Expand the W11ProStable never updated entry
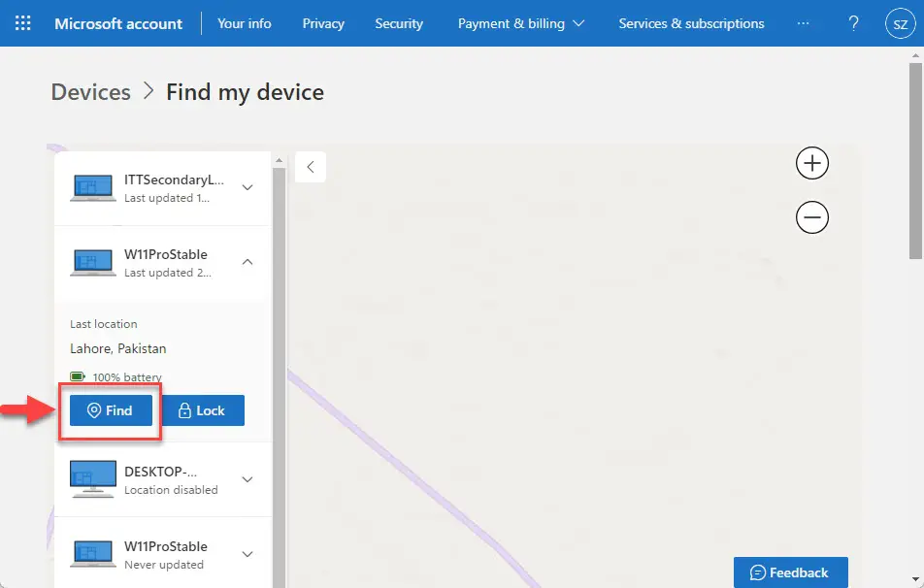The width and height of the screenshot is (924, 588). coord(247,554)
